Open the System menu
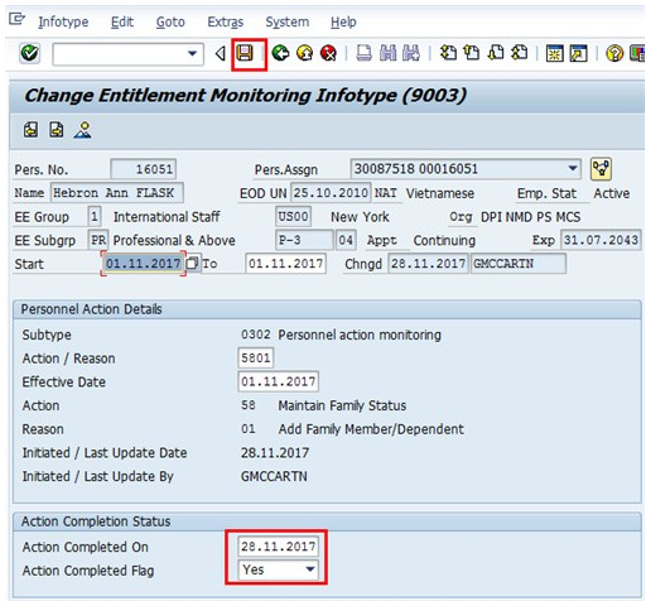645x603 pixels. pos(287,21)
